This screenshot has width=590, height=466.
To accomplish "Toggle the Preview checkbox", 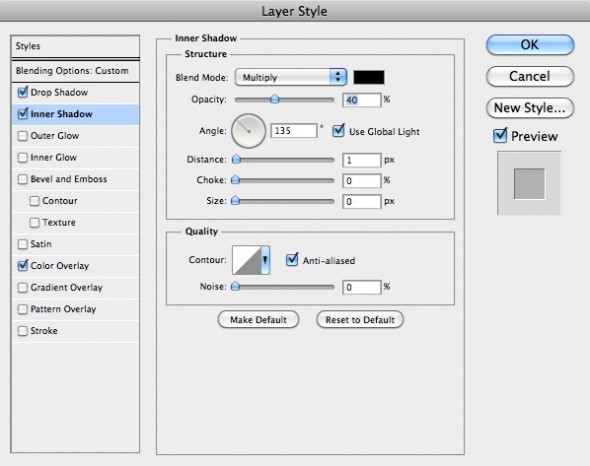I will [500, 136].
